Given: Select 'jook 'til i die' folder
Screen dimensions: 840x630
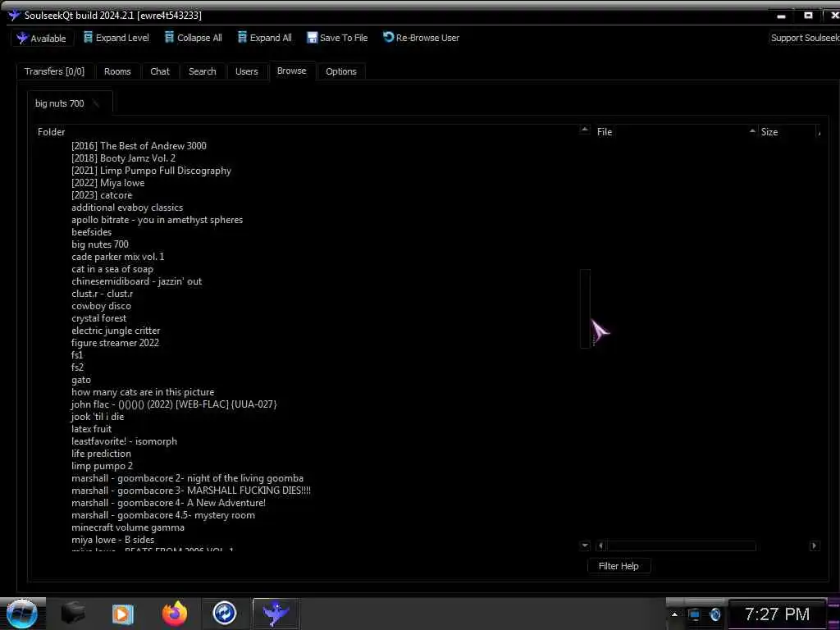Looking at the screenshot, I should click(x=98, y=417).
